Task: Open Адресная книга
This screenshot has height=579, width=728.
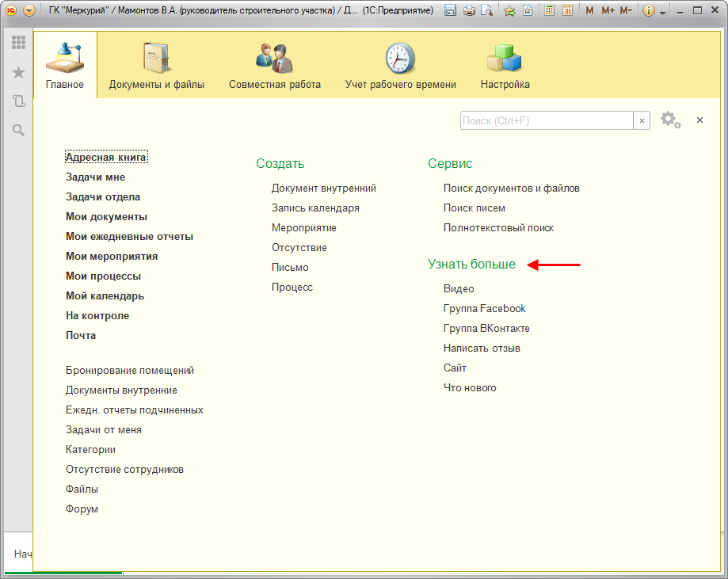Action: pyautogui.click(x=106, y=158)
